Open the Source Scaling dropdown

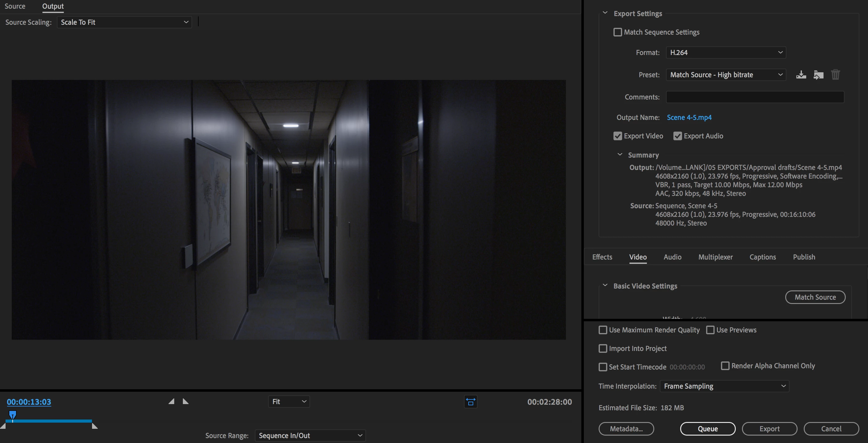pos(124,22)
